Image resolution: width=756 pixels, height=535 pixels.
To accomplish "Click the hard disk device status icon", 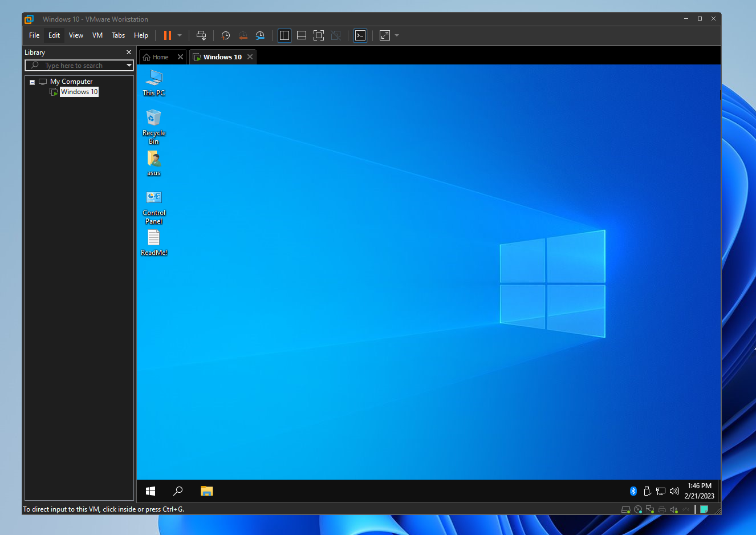I will (x=625, y=510).
